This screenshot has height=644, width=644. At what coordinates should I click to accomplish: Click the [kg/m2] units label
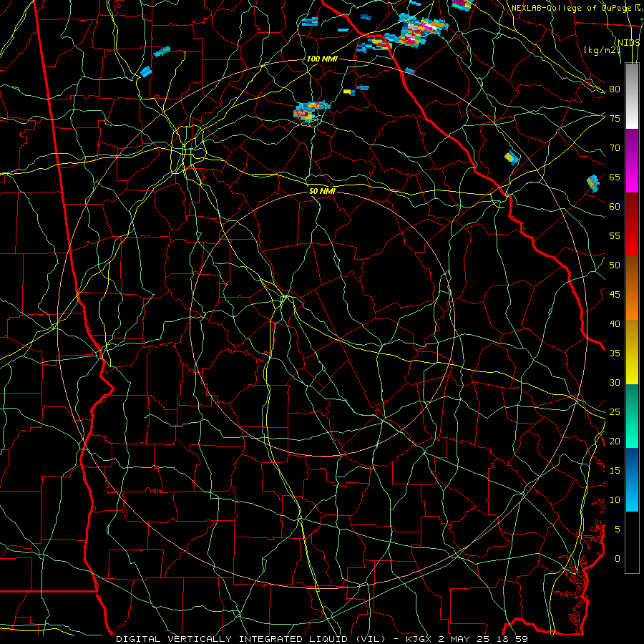[602, 50]
